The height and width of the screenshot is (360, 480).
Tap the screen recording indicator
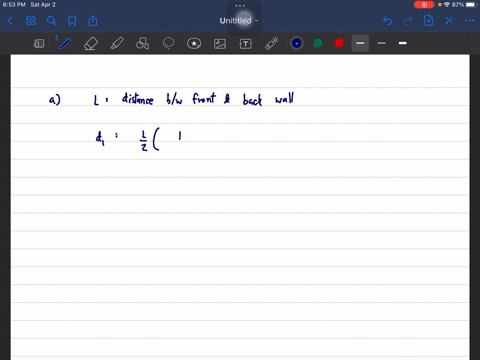tap(424, 5)
